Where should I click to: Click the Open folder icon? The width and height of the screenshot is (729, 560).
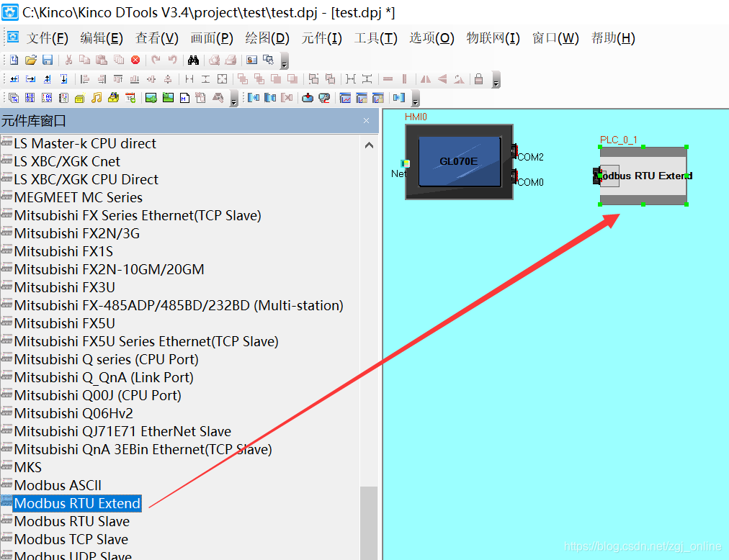click(31, 60)
